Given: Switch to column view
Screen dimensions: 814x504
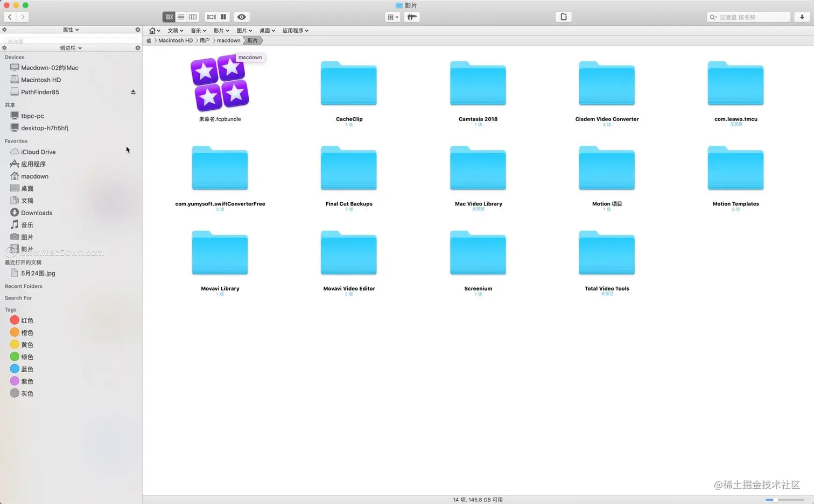Looking at the screenshot, I should tap(193, 17).
